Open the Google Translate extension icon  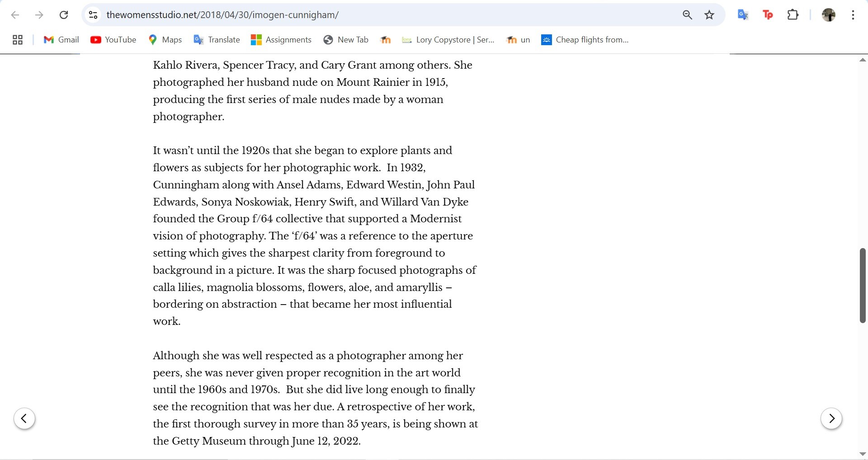point(743,15)
